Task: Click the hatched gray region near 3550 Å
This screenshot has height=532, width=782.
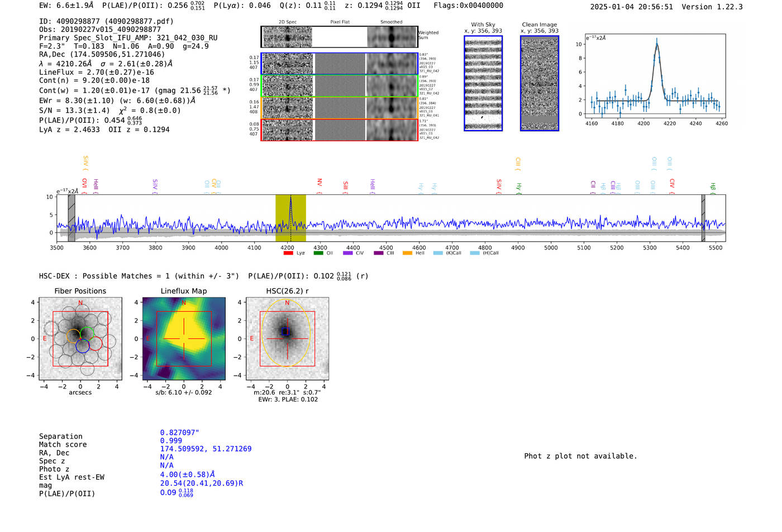Action: point(71,218)
